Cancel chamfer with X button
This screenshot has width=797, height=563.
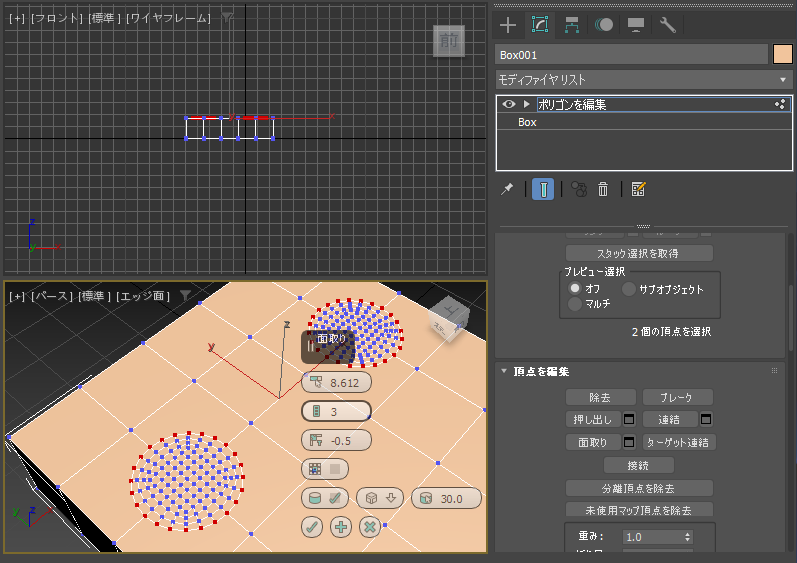click(x=370, y=527)
